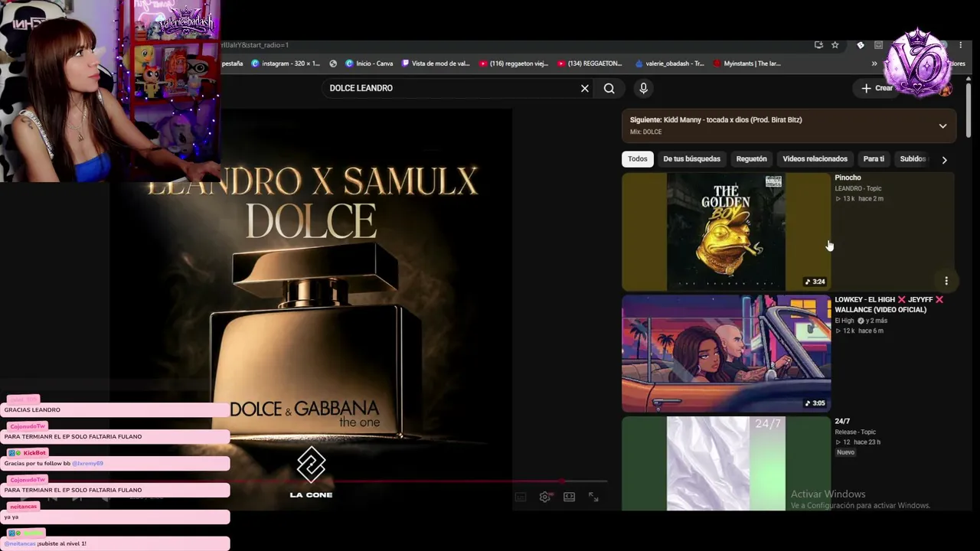Viewport: 980px width, 551px height.
Task: Click the Siguiente: Kidd Manny next-track text
Action: pos(716,120)
